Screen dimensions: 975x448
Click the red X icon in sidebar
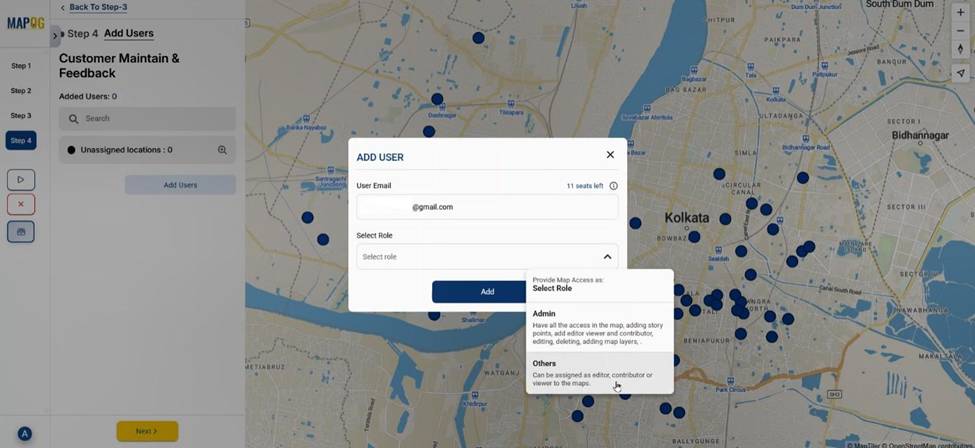20,204
